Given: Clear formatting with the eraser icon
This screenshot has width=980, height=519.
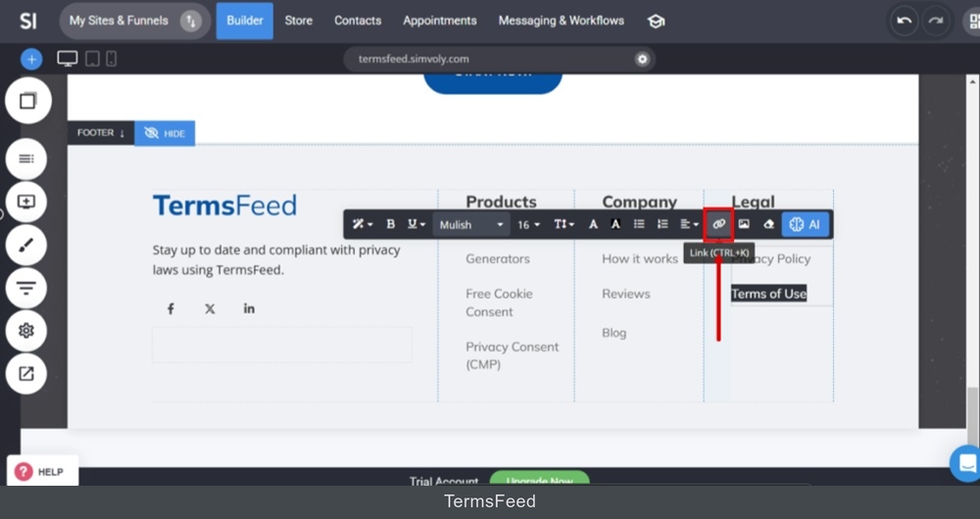Looking at the screenshot, I should 768,224.
